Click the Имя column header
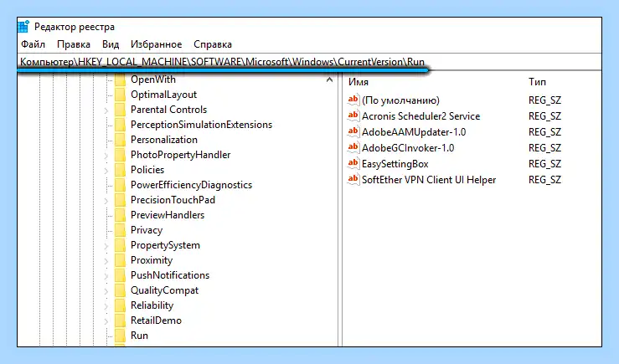Image resolution: width=619 pixels, height=364 pixels. (358, 82)
